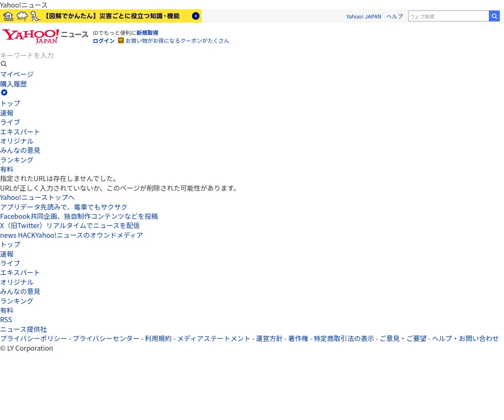504x420 pixels.
Task: Click © LY Corporation copyright text
Action: click(x=26, y=348)
